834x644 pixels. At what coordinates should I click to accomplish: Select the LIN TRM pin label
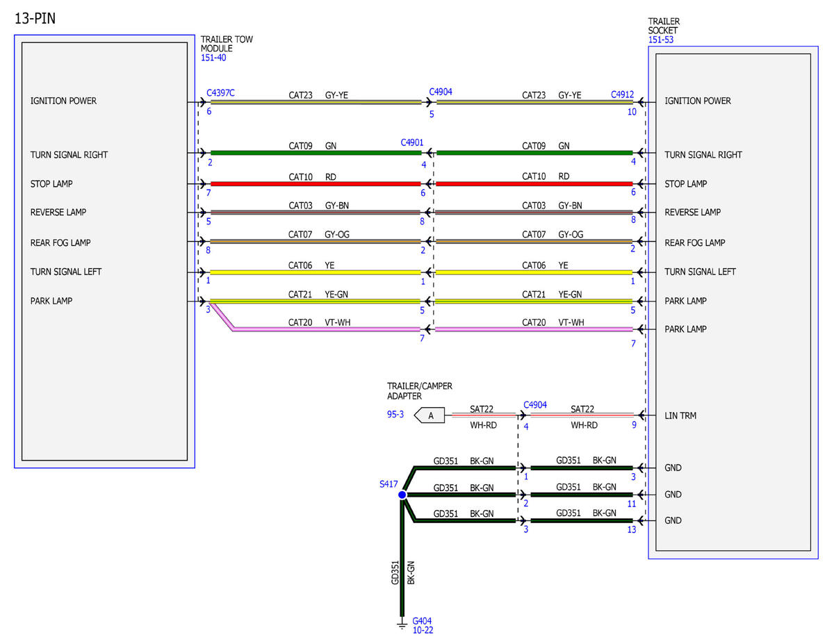pyautogui.click(x=680, y=416)
